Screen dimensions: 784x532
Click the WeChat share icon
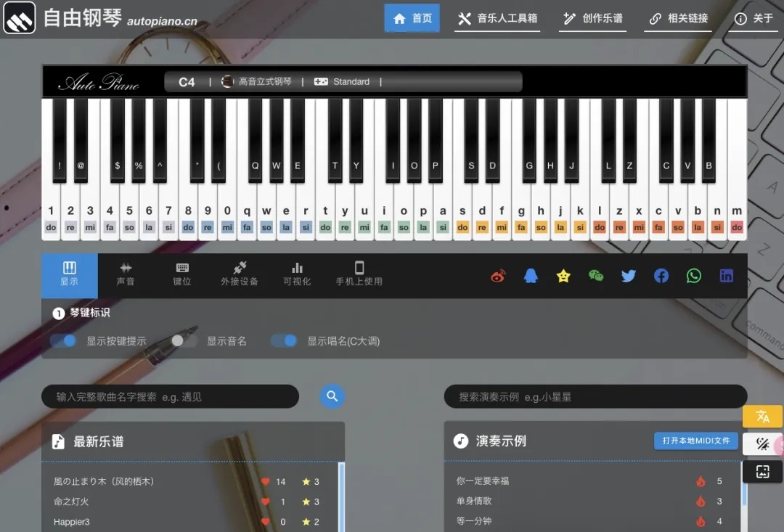point(596,276)
